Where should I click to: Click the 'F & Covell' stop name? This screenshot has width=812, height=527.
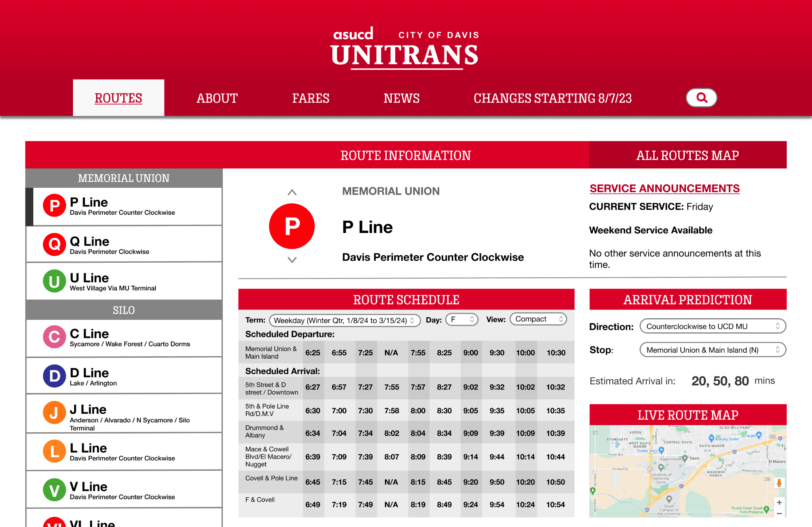[260, 500]
